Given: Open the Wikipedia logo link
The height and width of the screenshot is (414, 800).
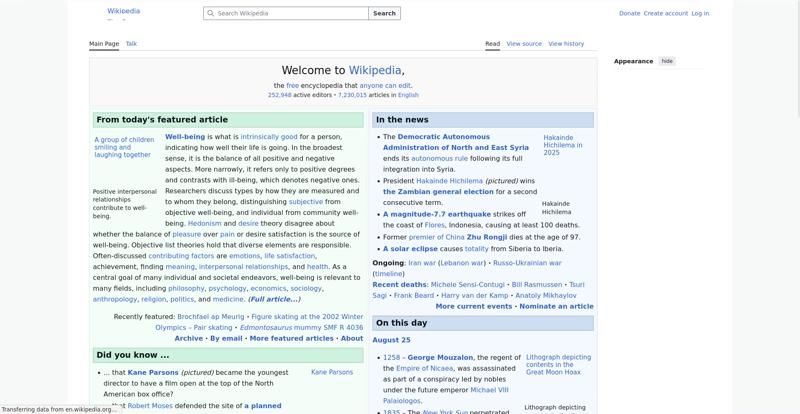Looking at the screenshot, I should coord(123,11).
